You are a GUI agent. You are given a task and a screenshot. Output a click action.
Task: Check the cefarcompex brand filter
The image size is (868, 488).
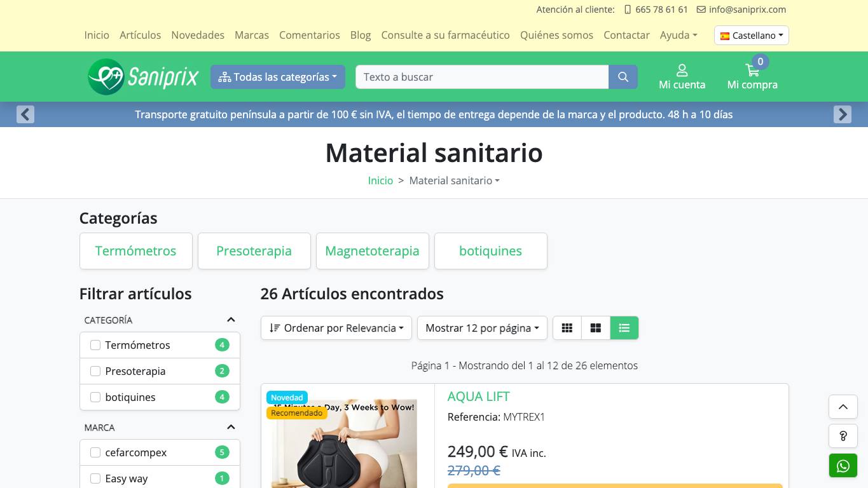pos(95,452)
